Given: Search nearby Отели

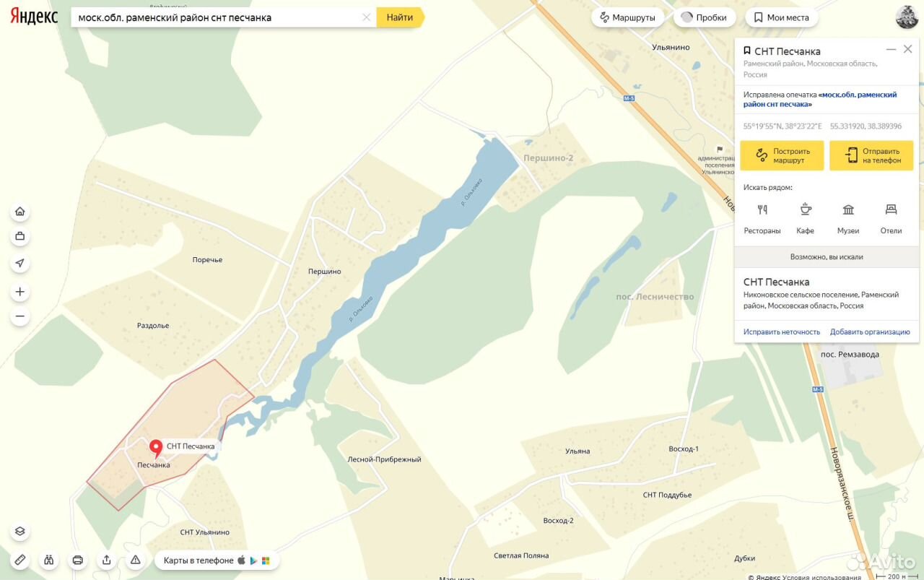Looking at the screenshot, I should click(x=891, y=219).
